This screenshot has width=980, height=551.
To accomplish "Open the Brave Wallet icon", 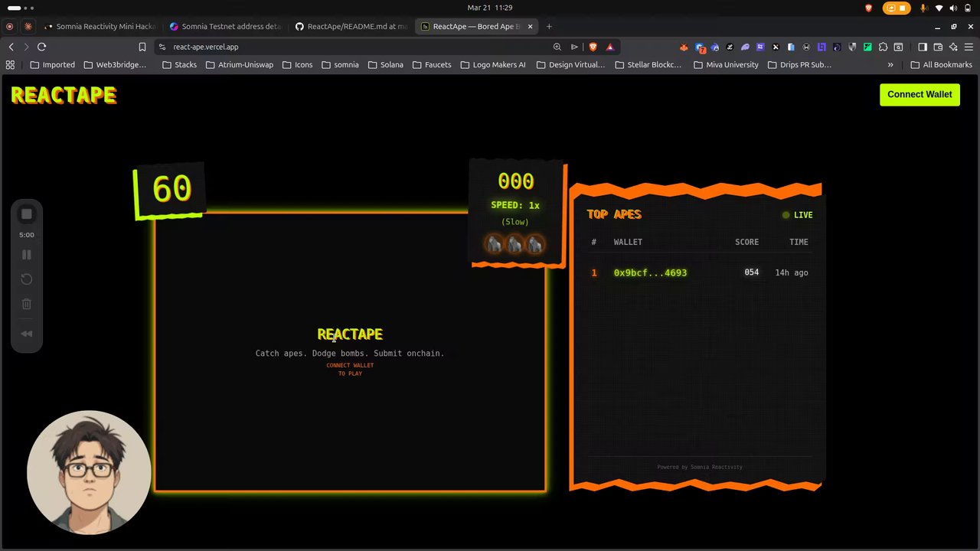I will point(938,47).
